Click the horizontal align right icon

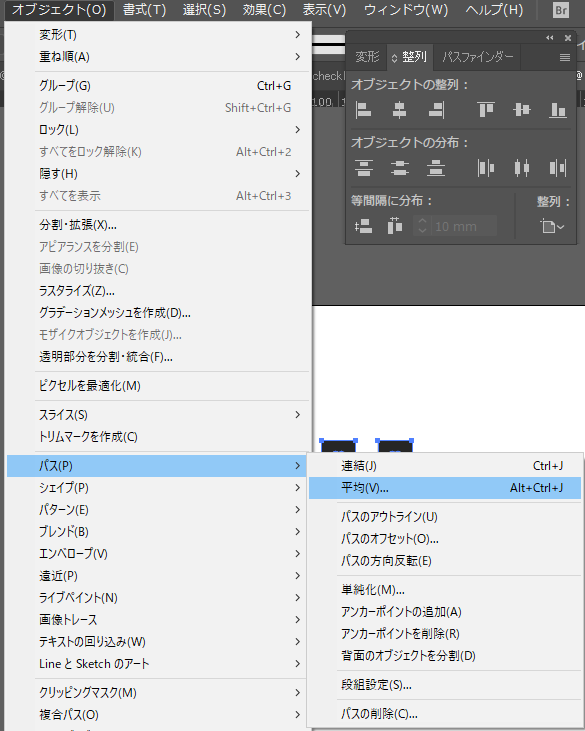click(436, 110)
